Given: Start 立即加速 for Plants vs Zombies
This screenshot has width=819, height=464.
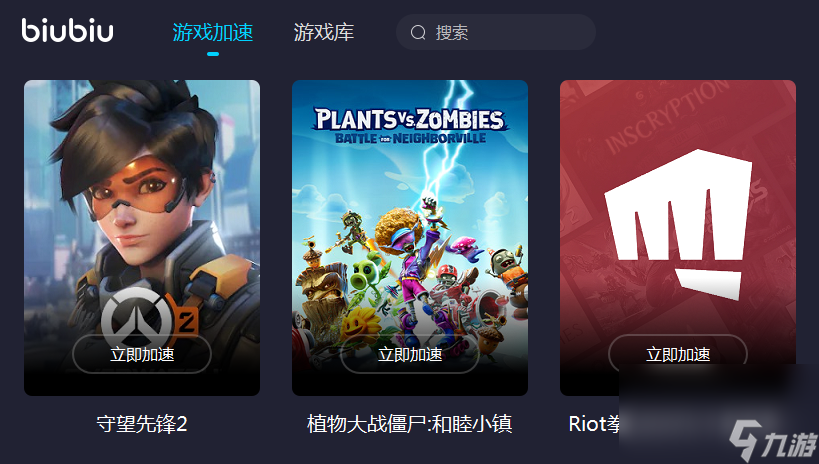Looking at the screenshot, I should 410,354.
